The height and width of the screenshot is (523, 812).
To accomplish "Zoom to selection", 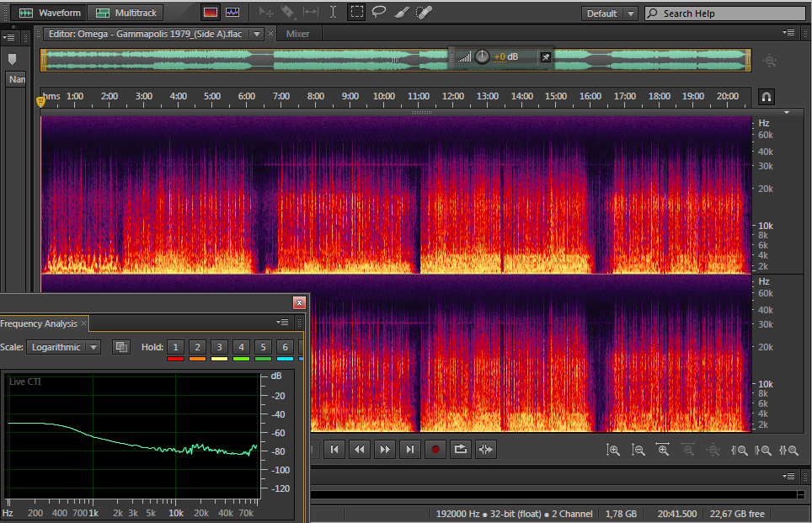I will (x=788, y=450).
